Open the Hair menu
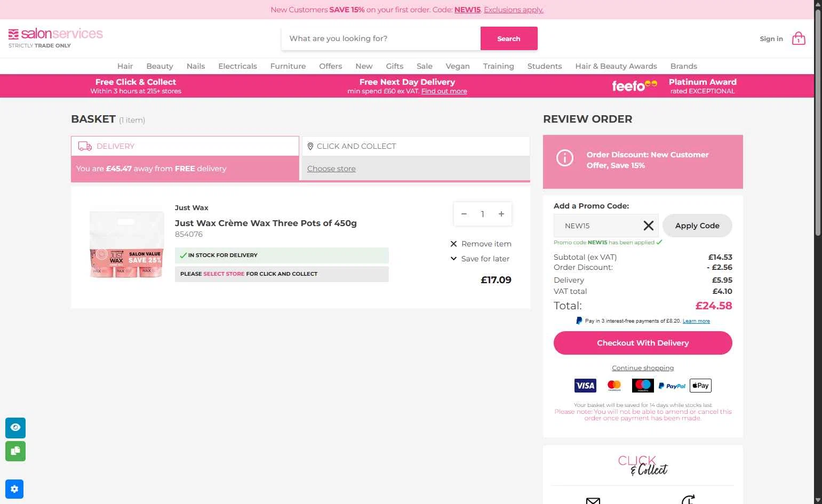Viewport: 822px width, 504px height. coord(125,66)
